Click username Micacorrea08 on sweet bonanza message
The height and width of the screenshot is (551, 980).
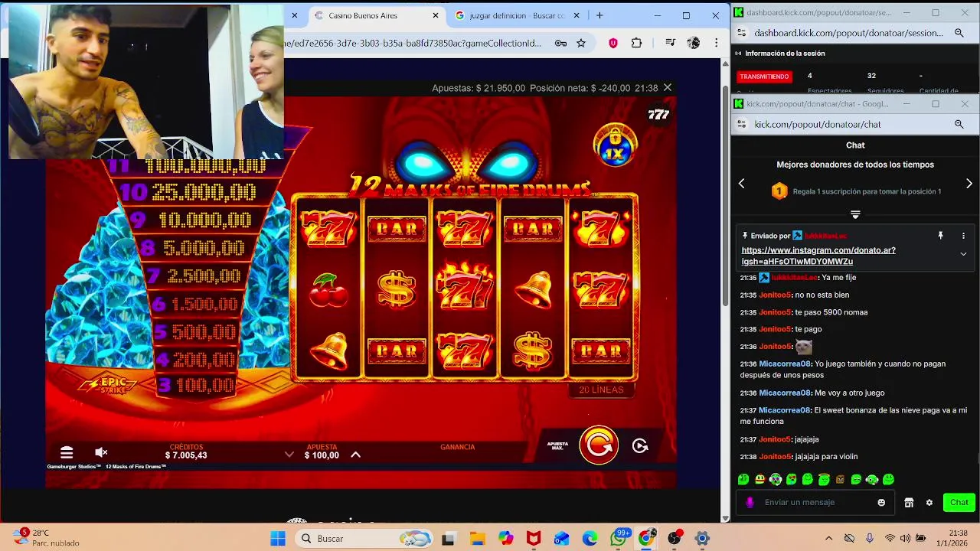click(x=785, y=410)
